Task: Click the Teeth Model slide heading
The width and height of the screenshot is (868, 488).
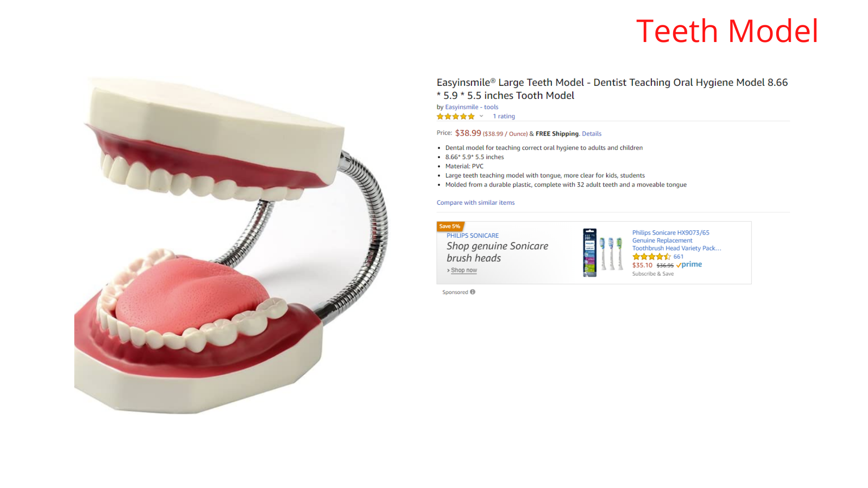Action: (727, 31)
